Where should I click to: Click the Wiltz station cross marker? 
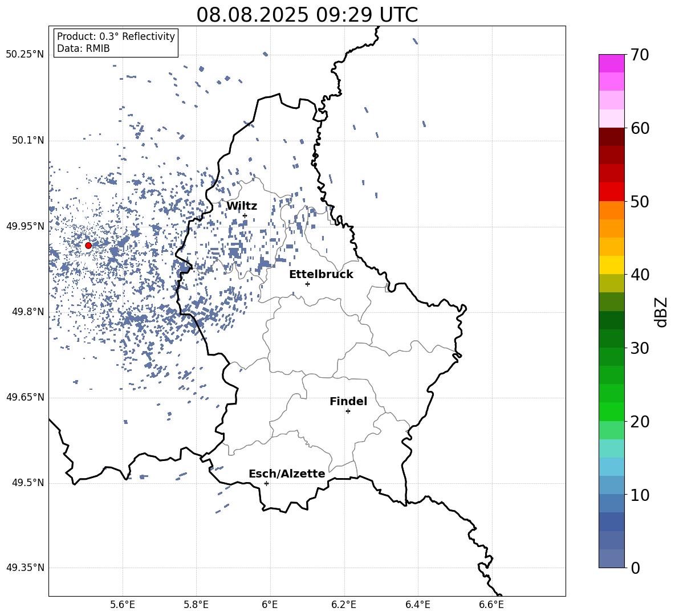pyautogui.click(x=245, y=216)
